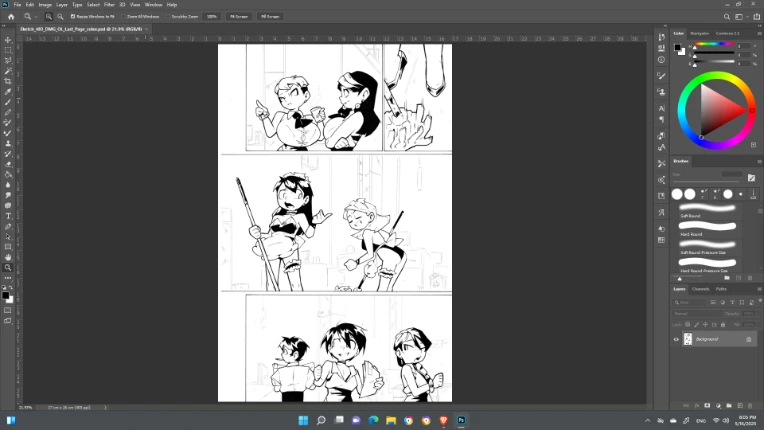Toggle lock image pixels brush icon
The height and width of the screenshot is (430, 764).
[697, 324]
